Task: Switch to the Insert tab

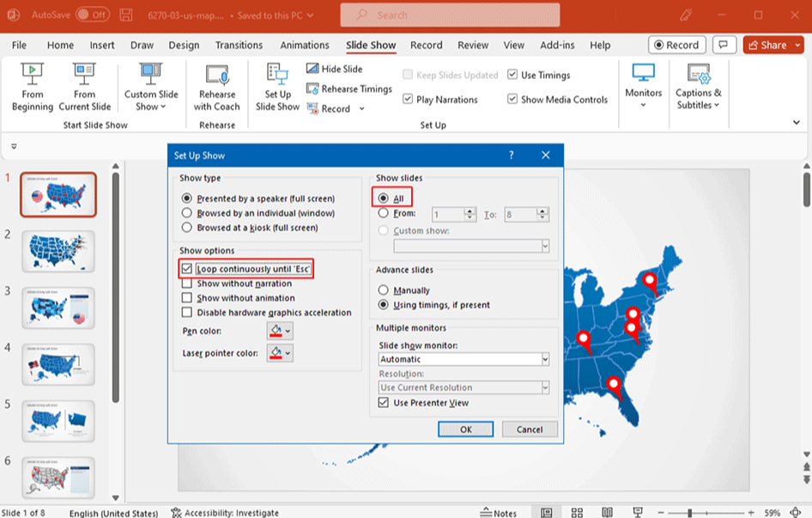Action: tap(102, 46)
